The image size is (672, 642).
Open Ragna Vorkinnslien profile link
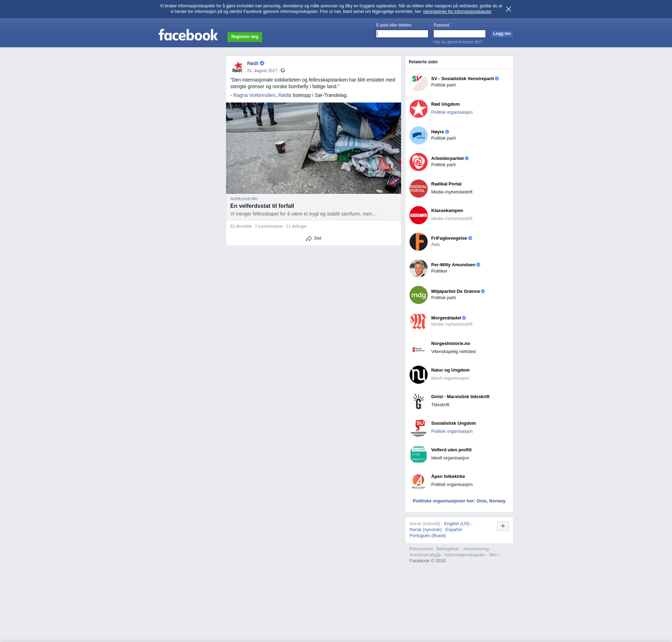coord(254,95)
